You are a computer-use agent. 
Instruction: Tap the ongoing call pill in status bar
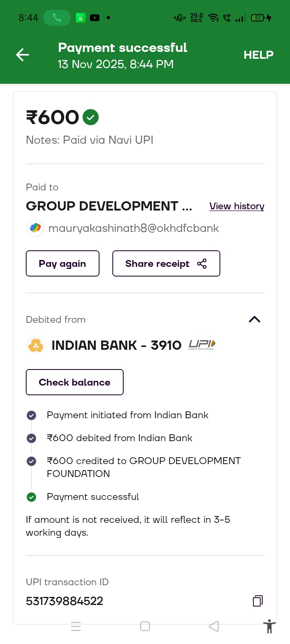click(57, 18)
